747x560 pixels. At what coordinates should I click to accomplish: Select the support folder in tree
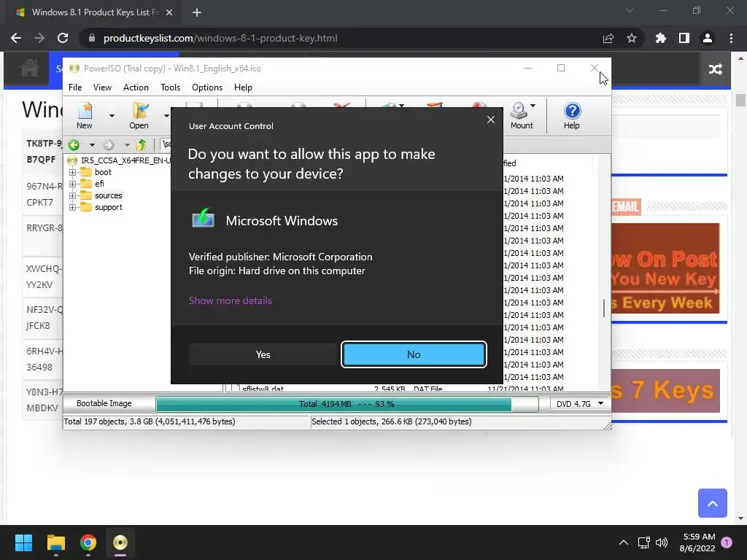(x=108, y=207)
